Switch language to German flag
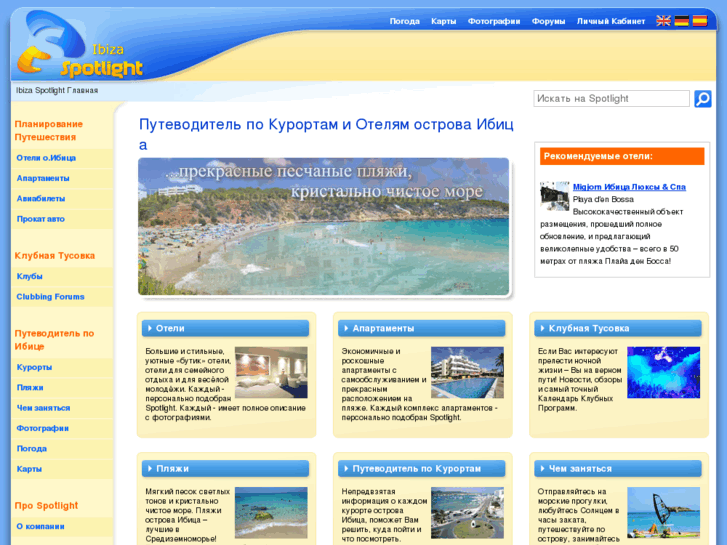Image resolution: width=727 pixels, height=545 pixels. pos(682,21)
